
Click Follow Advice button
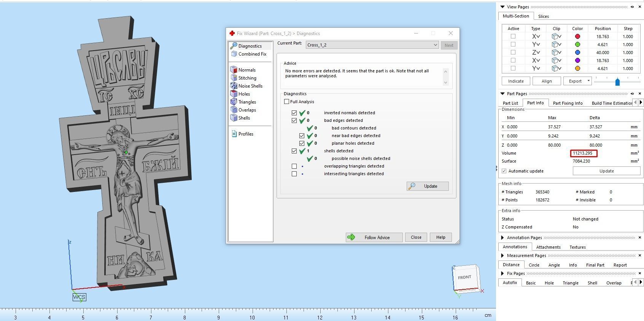tap(374, 237)
